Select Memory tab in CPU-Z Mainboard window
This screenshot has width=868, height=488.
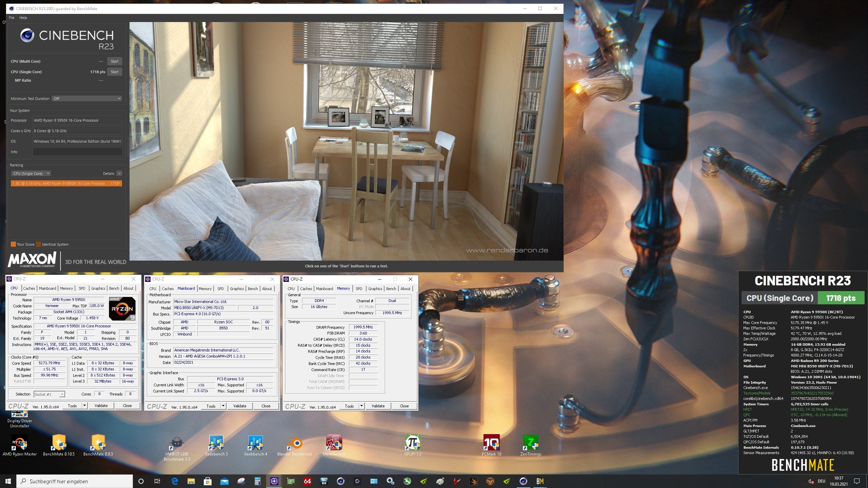[205, 289]
